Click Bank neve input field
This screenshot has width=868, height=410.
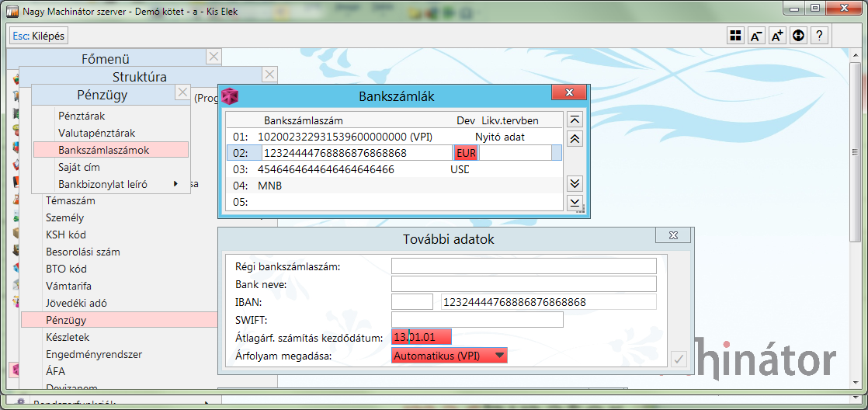coord(524,284)
